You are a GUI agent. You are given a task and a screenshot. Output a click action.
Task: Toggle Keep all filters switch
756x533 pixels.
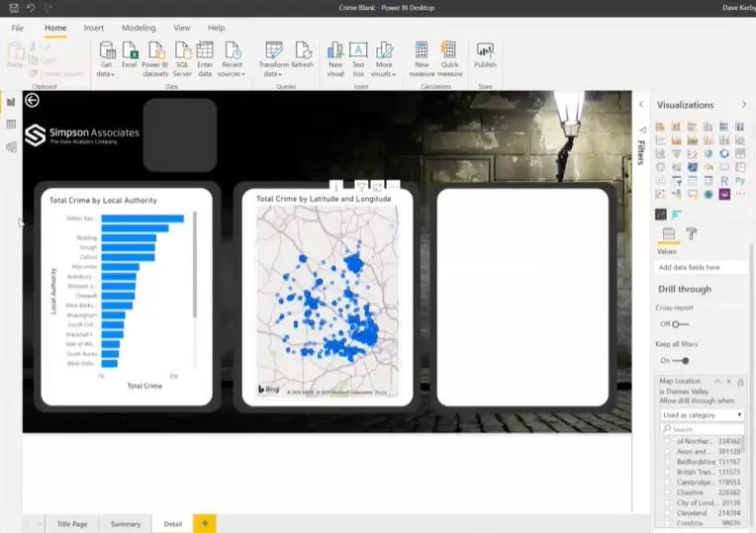click(x=681, y=361)
